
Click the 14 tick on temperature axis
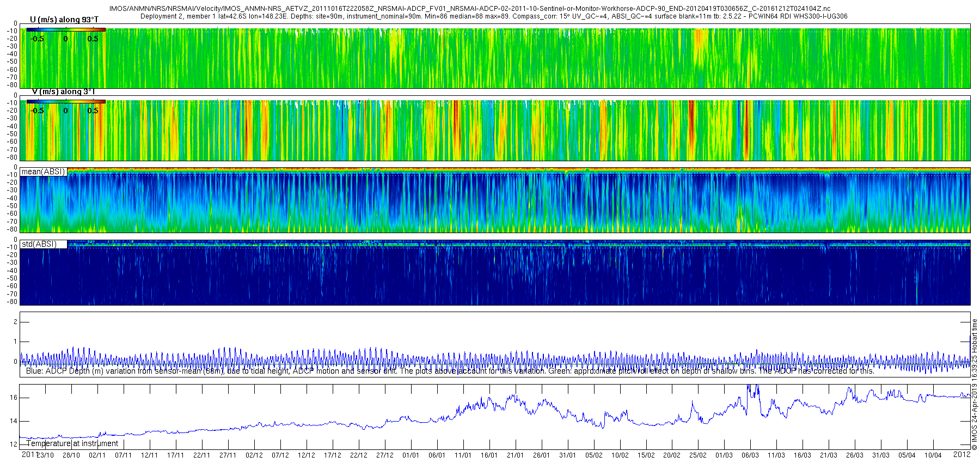click(x=14, y=421)
